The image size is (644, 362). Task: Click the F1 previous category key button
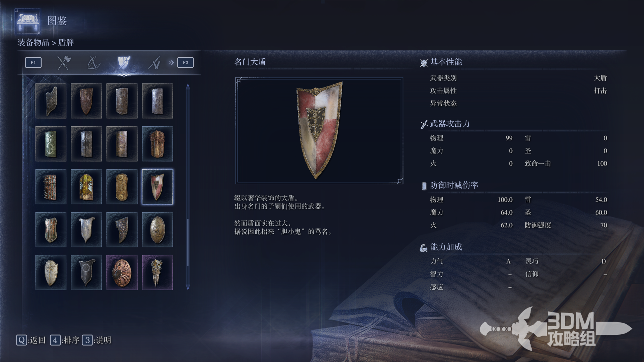tap(33, 63)
